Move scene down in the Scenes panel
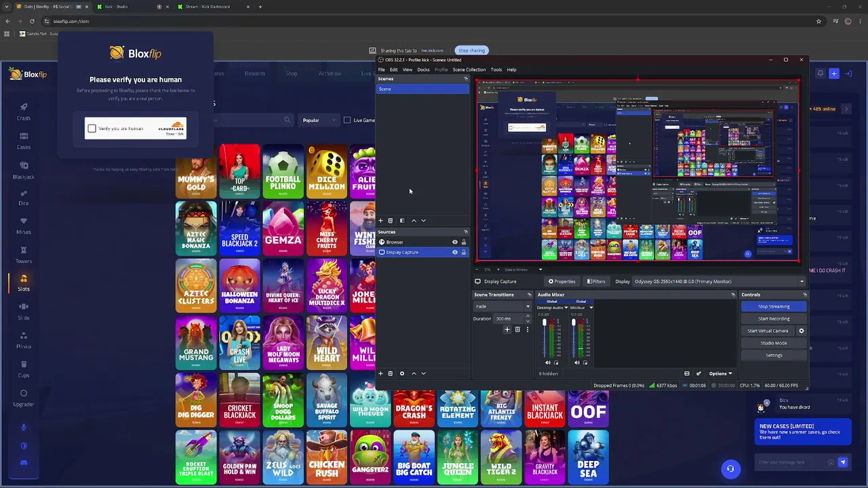 coord(423,220)
